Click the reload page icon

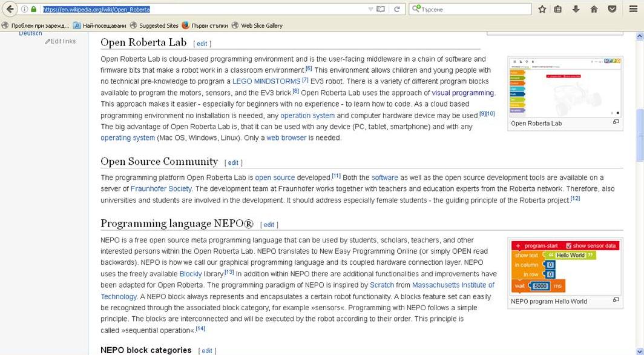coord(398,9)
